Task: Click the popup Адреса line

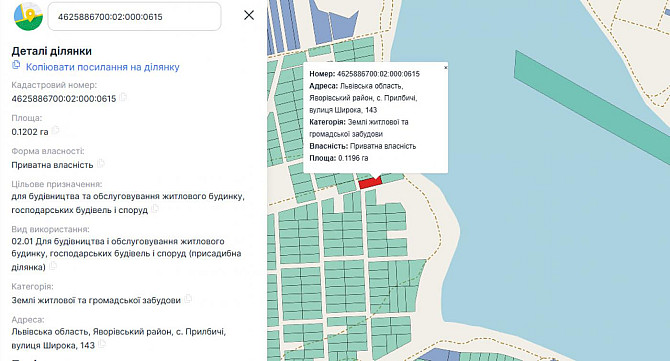Action: point(363,98)
